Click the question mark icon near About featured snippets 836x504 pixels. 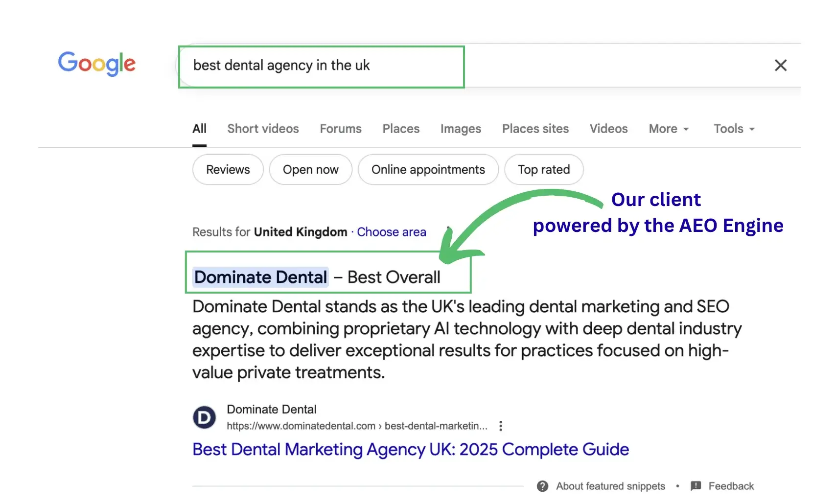point(542,486)
